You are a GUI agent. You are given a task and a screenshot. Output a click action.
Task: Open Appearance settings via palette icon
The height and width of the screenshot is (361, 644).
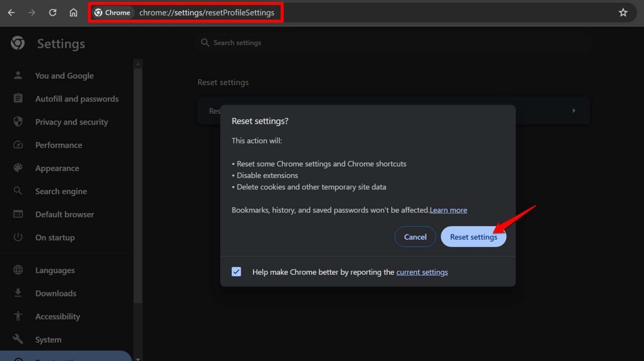click(18, 168)
